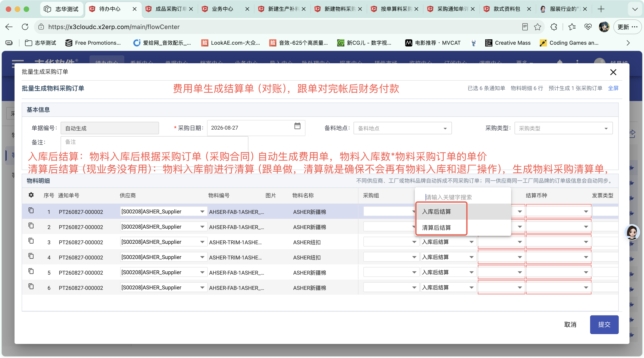
Task: Open supplier dropdown in row 1
Action: click(x=202, y=212)
